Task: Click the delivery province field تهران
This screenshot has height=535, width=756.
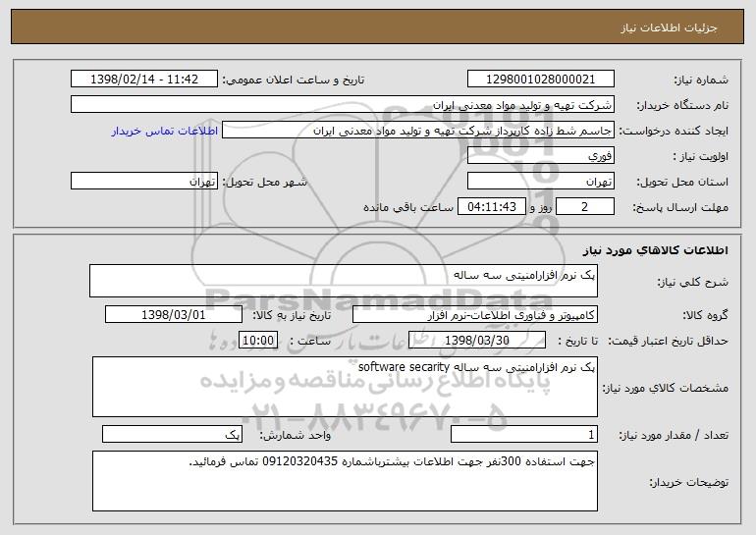Action: point(540,182)
